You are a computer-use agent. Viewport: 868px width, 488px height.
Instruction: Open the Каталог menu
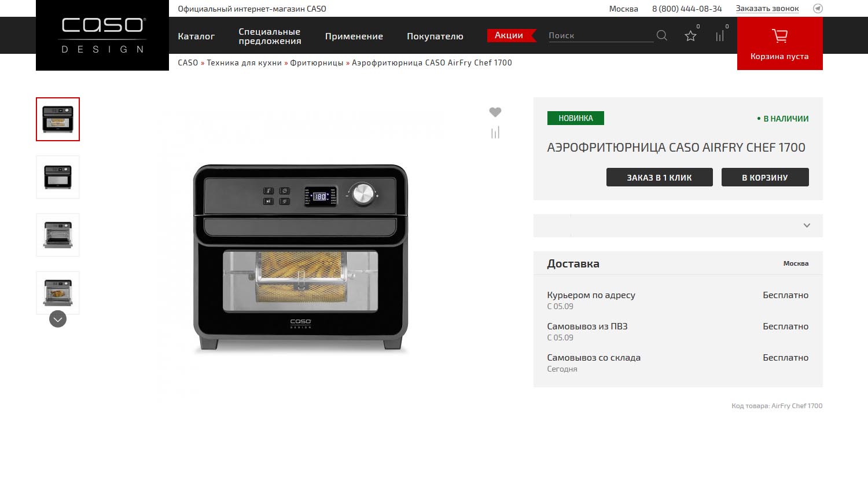click(x=196, y=36)
